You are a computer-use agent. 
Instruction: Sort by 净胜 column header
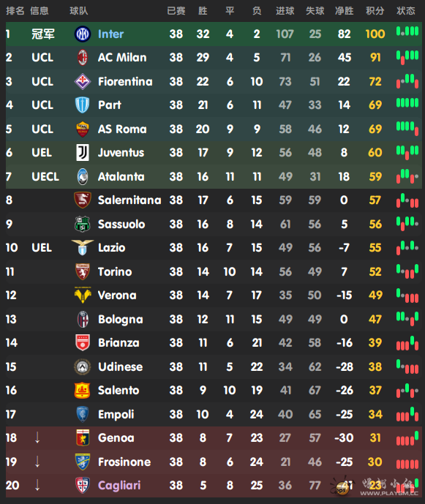[344, 11]
